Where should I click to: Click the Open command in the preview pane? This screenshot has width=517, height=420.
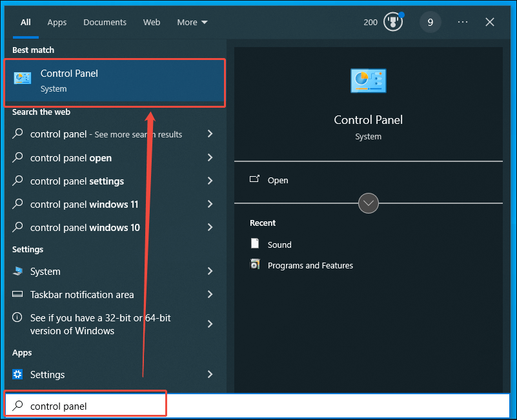pos(276,180)
